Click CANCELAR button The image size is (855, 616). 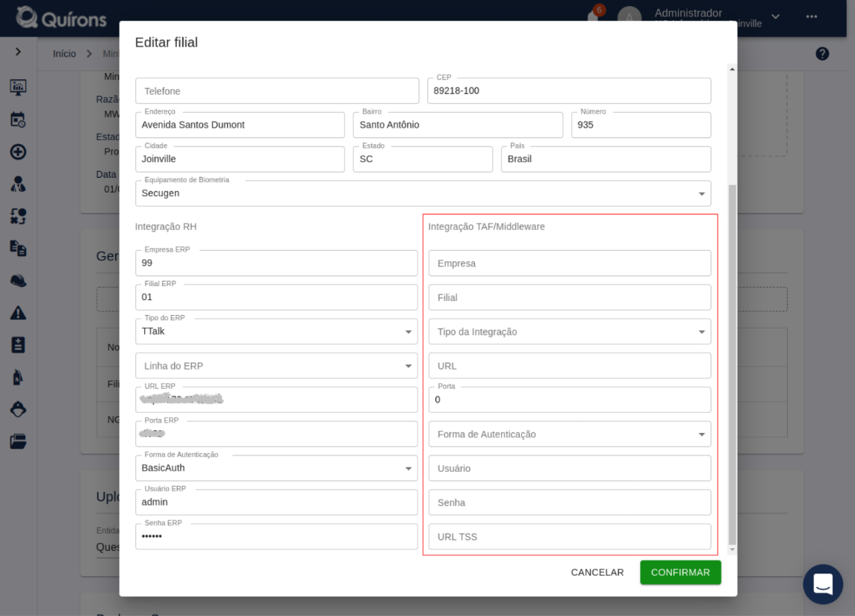tap(597, 573)
